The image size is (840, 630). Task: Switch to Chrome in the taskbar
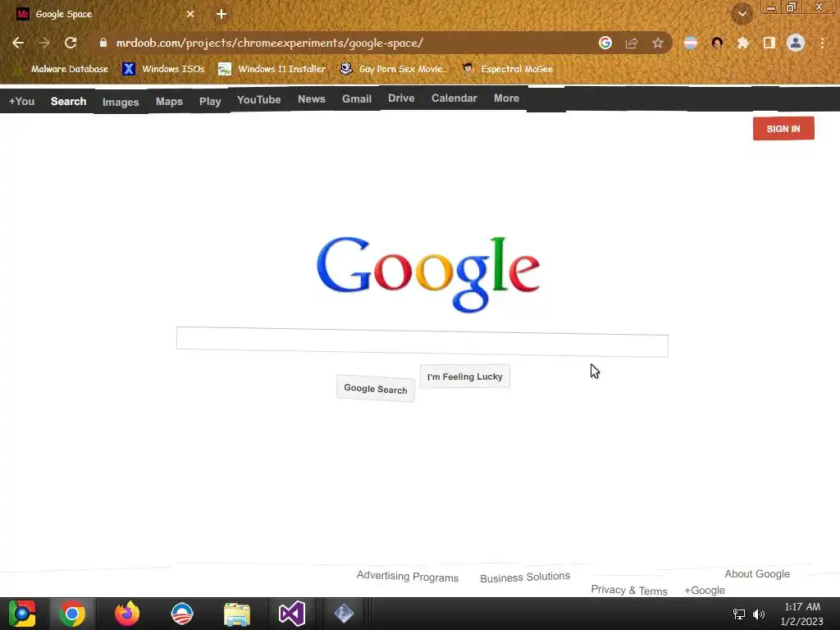72,614
